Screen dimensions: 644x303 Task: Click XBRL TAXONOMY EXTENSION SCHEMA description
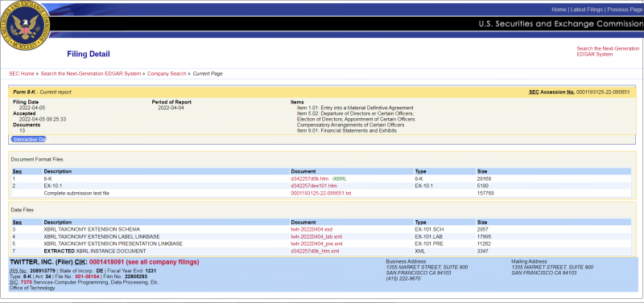(92, 229)
